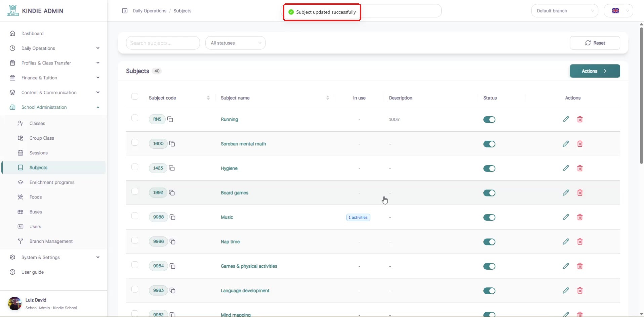
Task: Open the All statuses filter dropdown
Action: 235,43
